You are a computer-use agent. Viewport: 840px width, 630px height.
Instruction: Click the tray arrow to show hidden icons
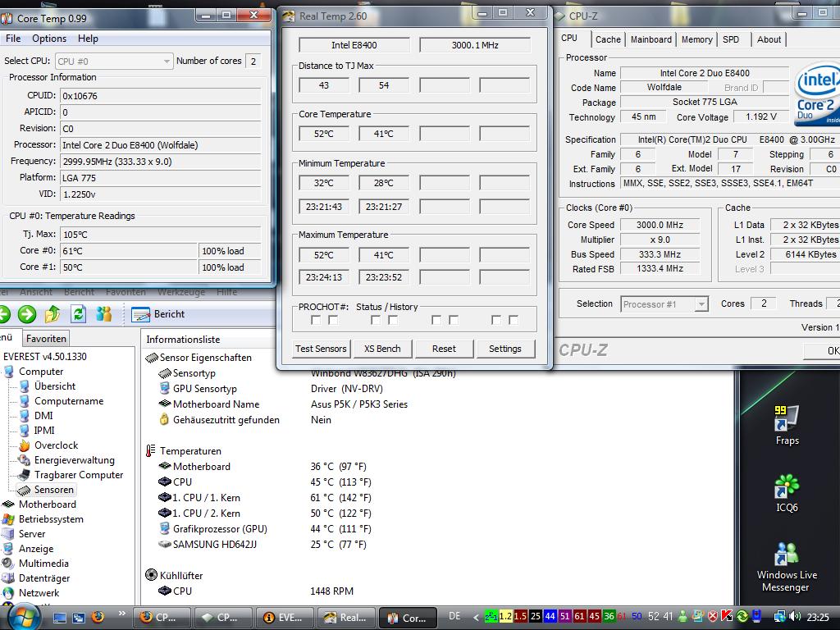[476, 617]
